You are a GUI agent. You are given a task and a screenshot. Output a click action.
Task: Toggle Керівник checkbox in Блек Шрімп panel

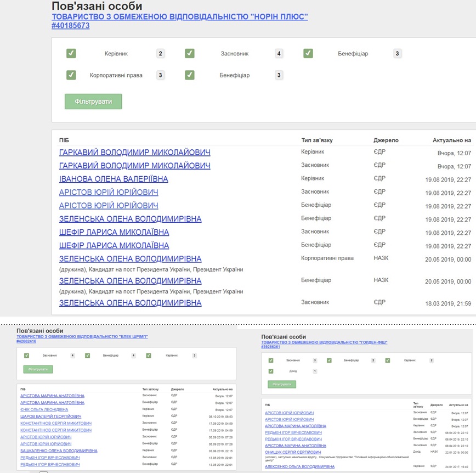click(149, 356)
